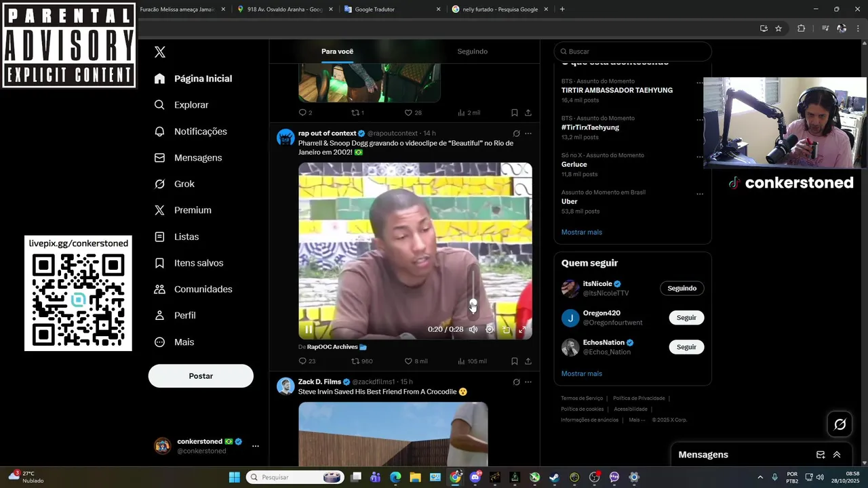Screen dimensions: 868x488
Task: Open the #TirTirxTaehyung trend
Action: [x=590, y=127]
